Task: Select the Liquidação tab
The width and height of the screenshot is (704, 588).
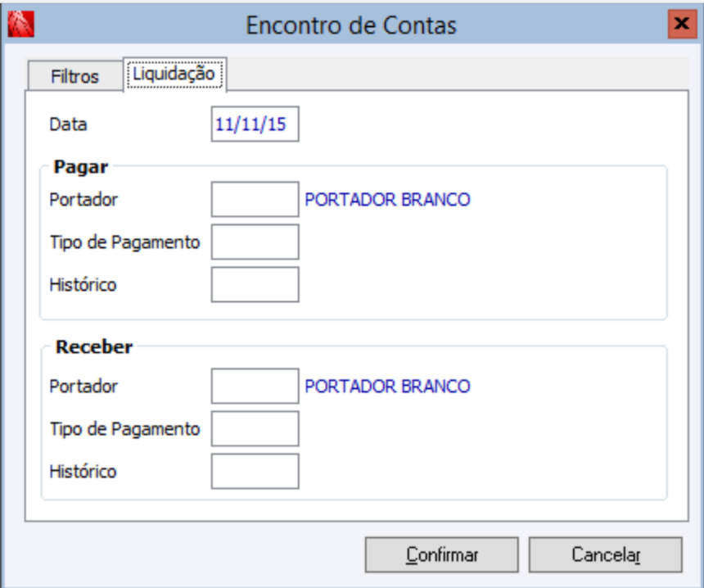Action: [174, 74]
